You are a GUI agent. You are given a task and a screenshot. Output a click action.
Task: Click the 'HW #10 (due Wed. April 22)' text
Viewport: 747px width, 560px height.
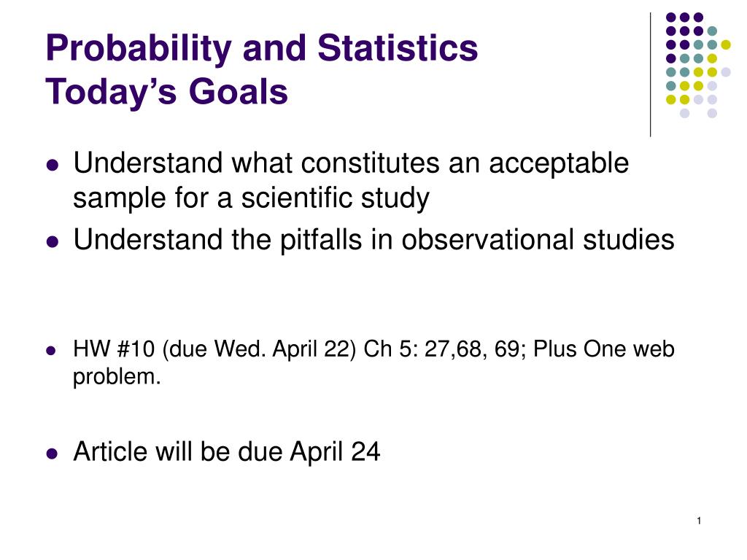click(x=214, y=349)
